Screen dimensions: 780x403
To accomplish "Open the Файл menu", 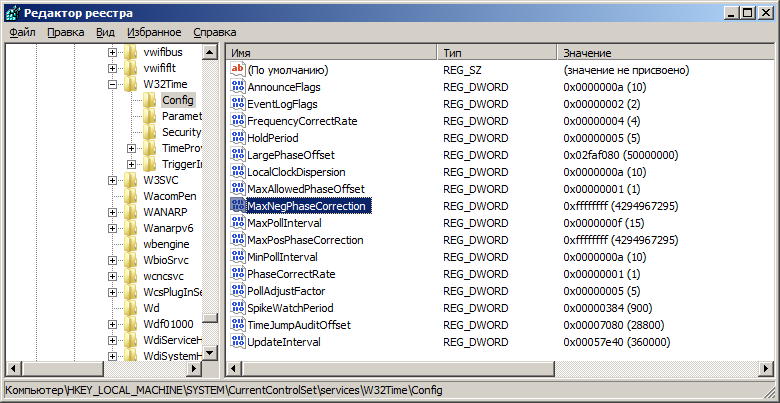I will [22, 32].
